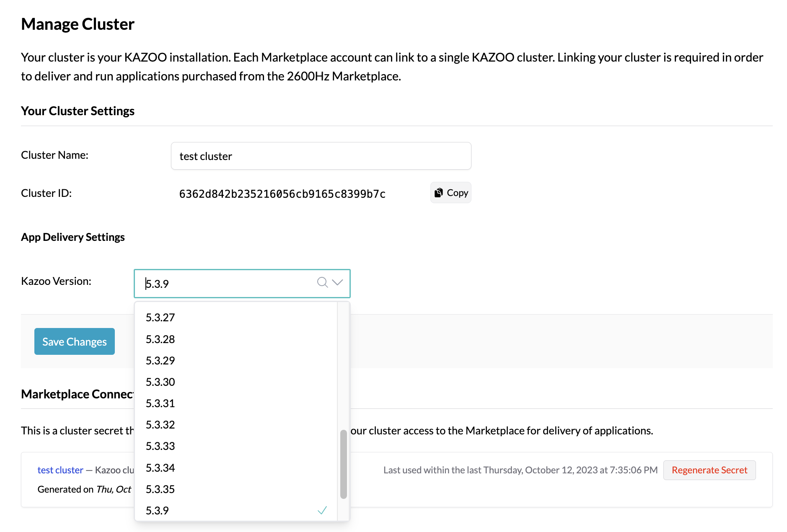Viewport: 787px width, 532px height.
Task: Click the Copy button for Cluster ID
Action: pyautogui.click(x=450, y=193)
